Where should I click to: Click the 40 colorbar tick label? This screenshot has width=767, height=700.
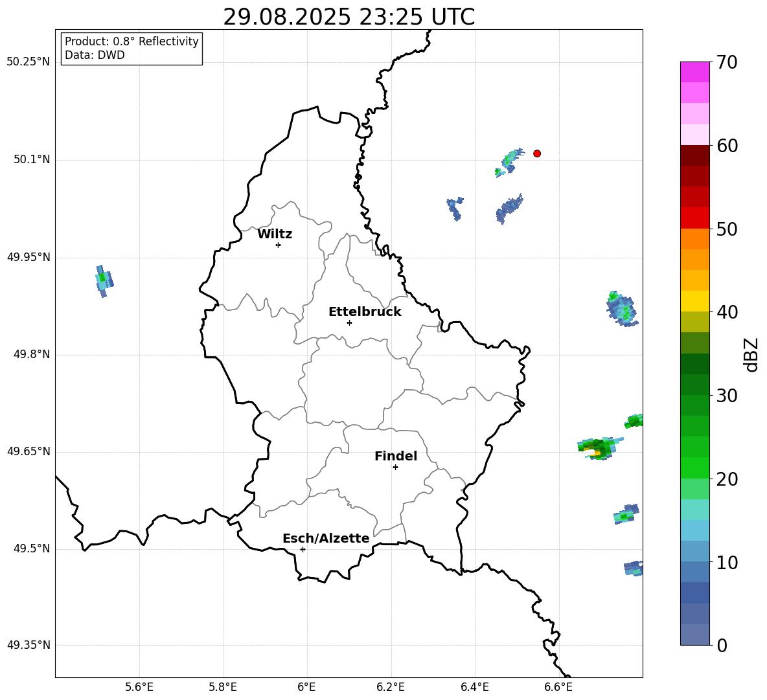pos(727,312)
